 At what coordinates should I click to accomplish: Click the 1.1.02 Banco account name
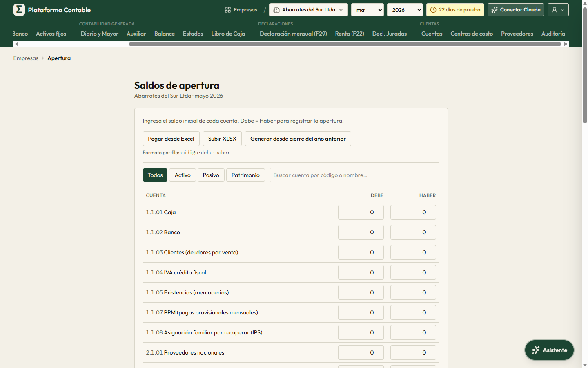click(x=163, y=232)
